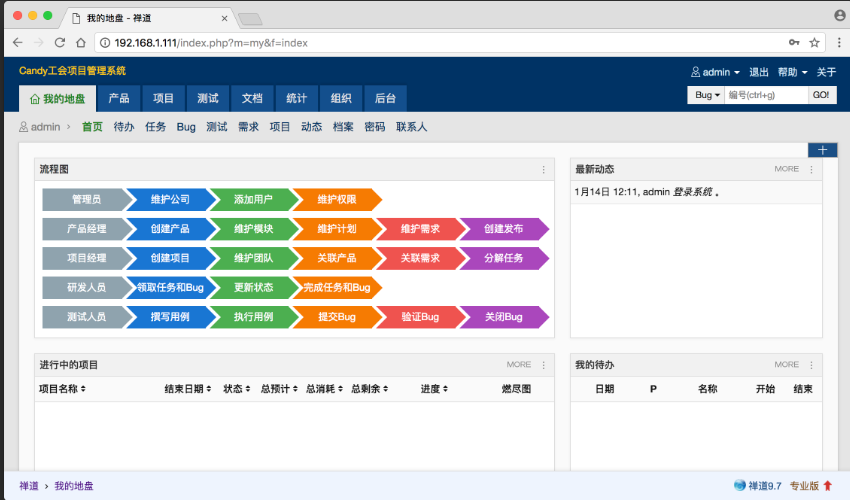Select 任务 in the sub navigation
Image resolution: width=850 pixels, height=500 pixels.
156,127
